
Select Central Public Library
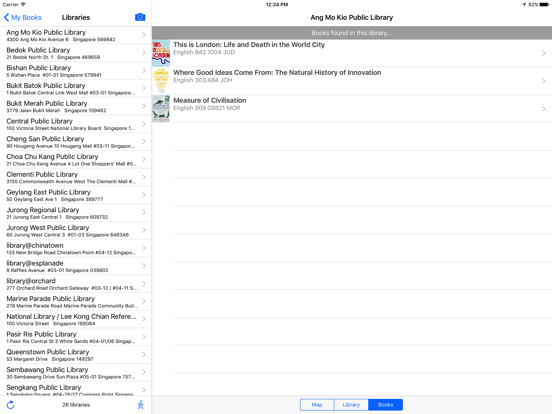pos(76,124)
